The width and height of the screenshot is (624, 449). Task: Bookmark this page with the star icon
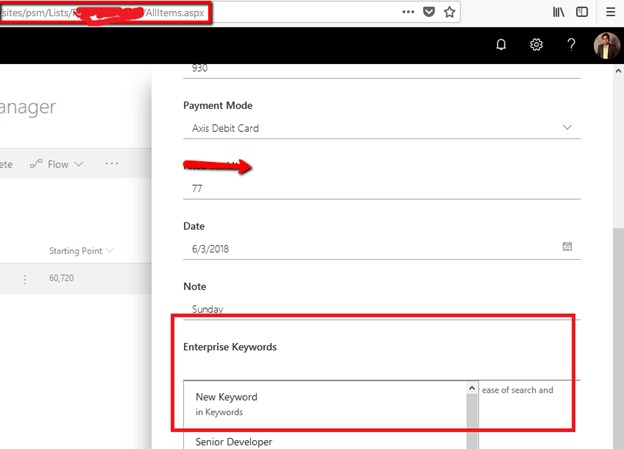point(449,12)
